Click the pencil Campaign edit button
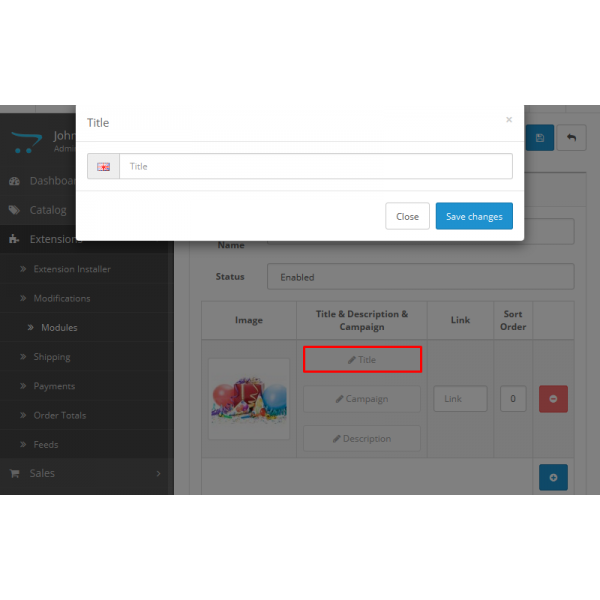This screenshot has height=600, width=600. pos(362,399)
